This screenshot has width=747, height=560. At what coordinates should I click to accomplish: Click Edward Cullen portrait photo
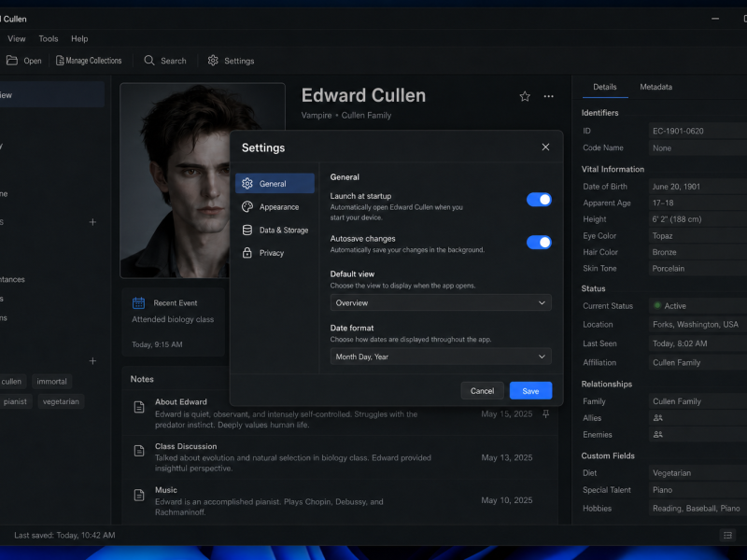(203, 180)
